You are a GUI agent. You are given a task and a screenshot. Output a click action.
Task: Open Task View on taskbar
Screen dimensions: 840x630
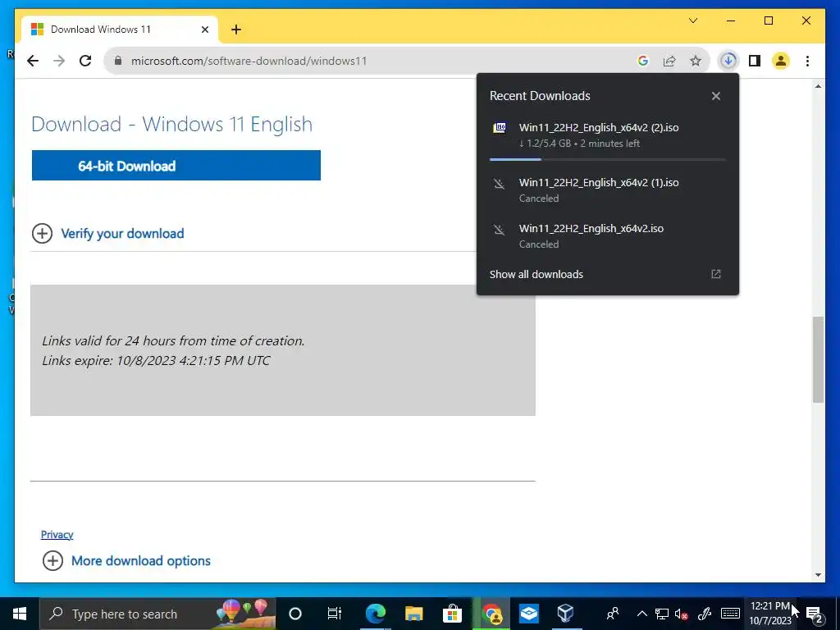tap(335, 614)
